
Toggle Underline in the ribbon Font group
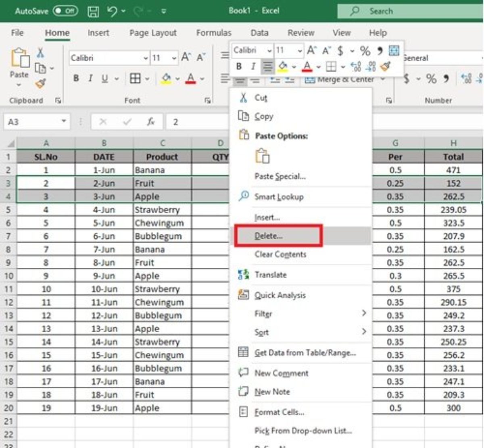click(x=104, y=78)
